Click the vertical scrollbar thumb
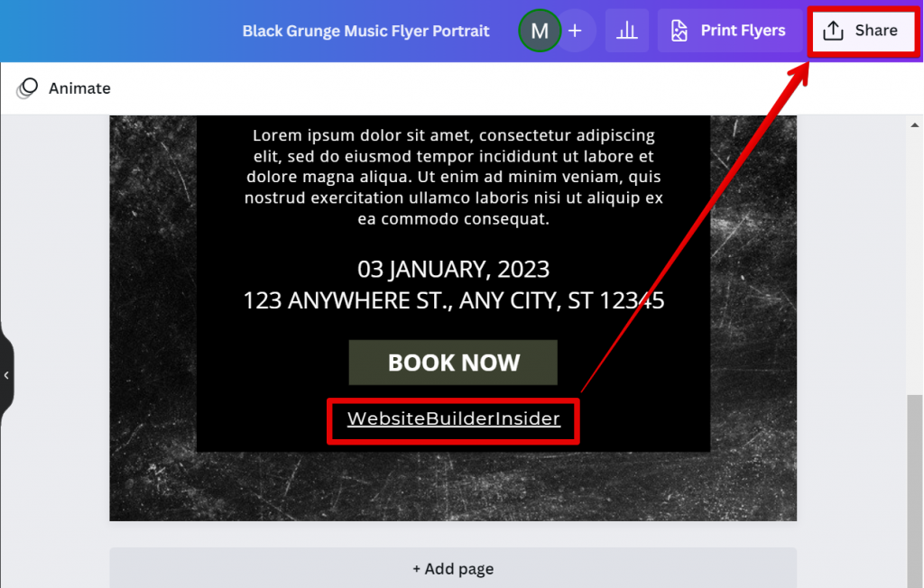924x588 pixels. [915, 492]
